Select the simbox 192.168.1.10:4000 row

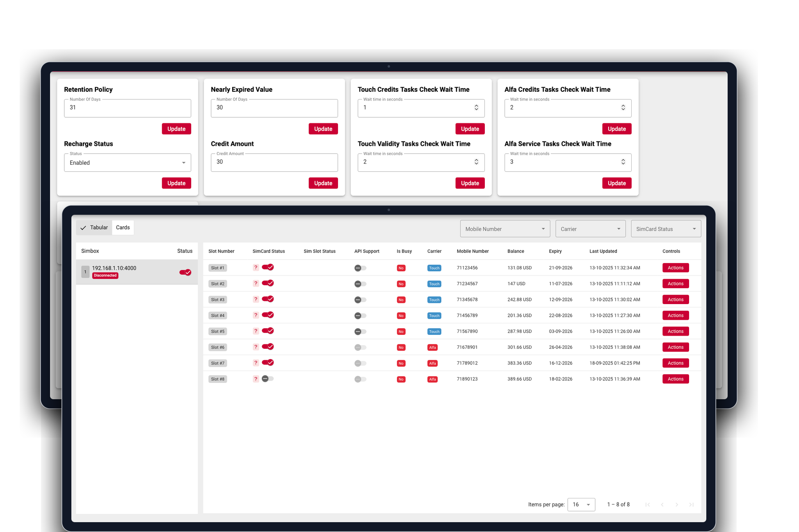click(x=137, y=272)
